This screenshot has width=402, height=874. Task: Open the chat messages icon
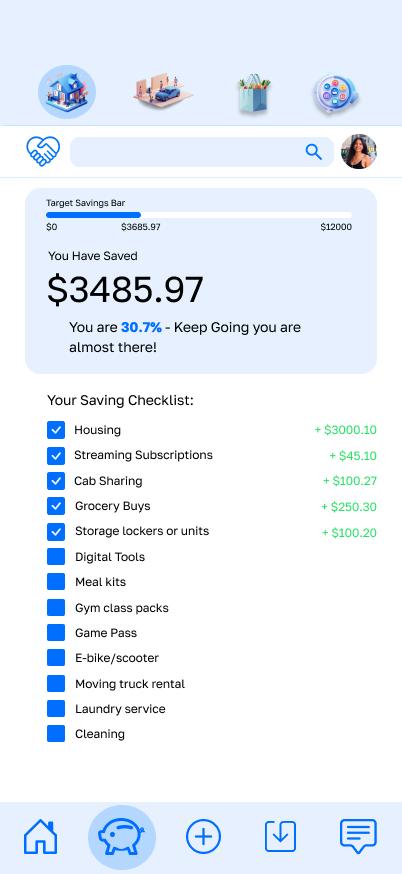[x=359, y=836]
